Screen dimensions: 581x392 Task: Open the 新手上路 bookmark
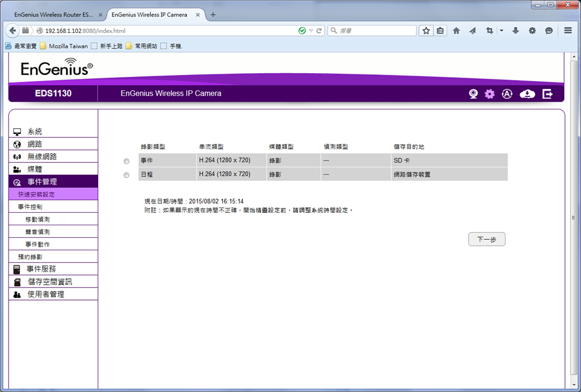click(x=107, y=46)
